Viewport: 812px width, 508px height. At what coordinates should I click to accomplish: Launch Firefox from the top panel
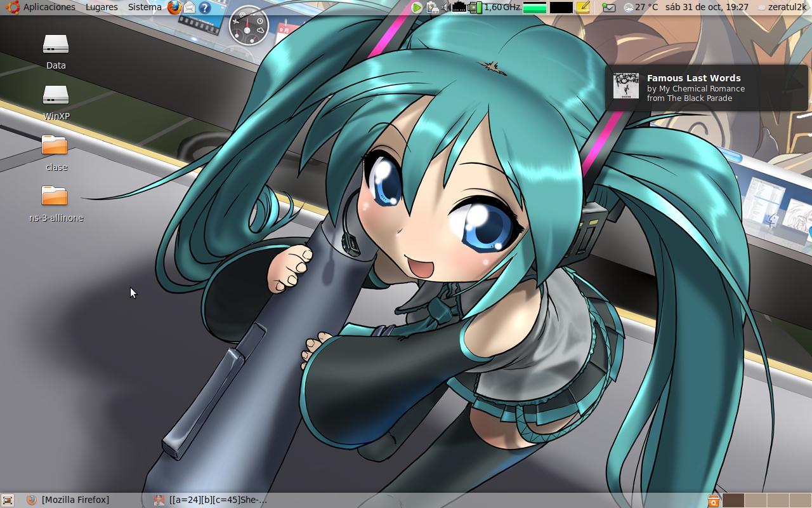pos(174,8)
